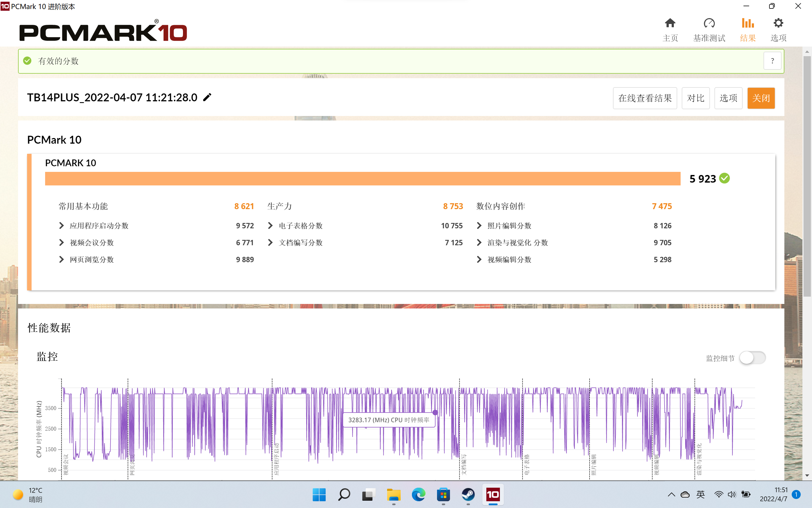Click the green valid score check icon
This screenshot has height=508, width=812.
[27, 61]
